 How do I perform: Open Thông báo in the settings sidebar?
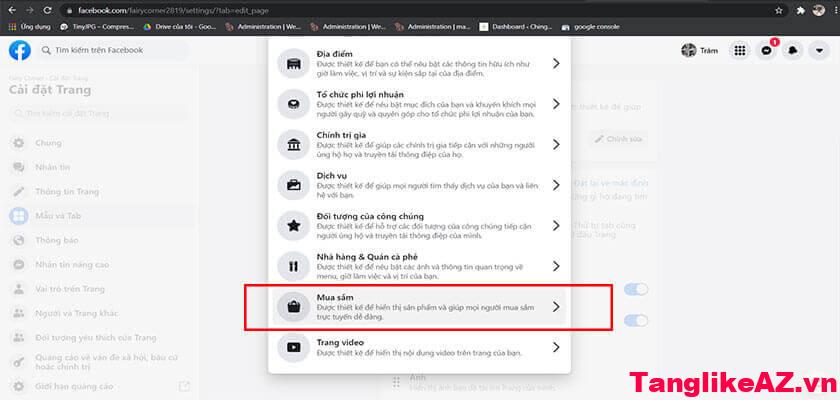[56, 240]
